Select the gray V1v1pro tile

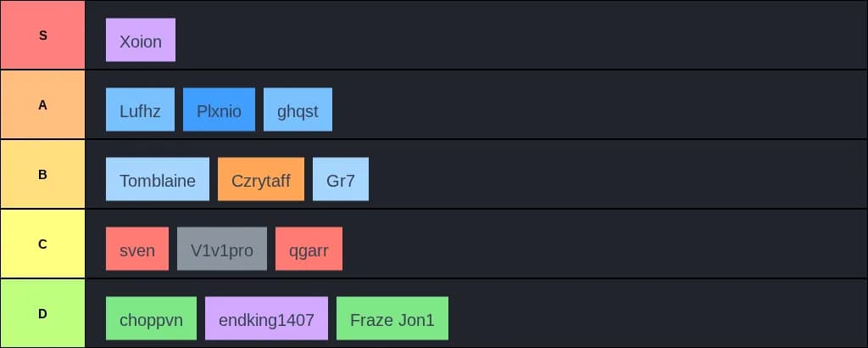tap(222, 250)
